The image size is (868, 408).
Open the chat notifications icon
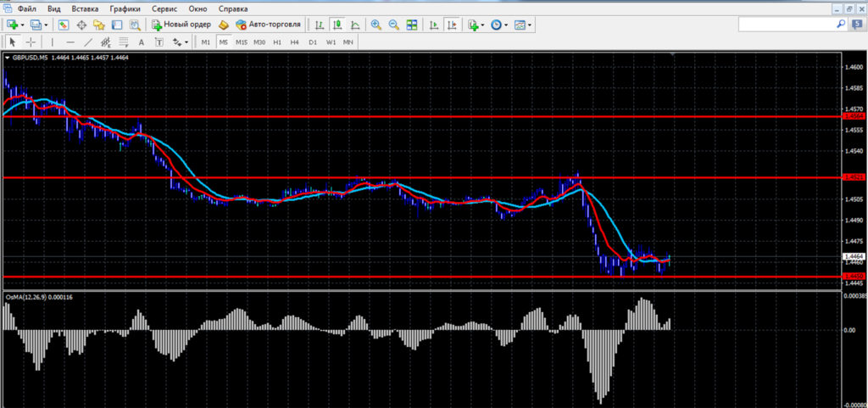[x=856, y=24]
